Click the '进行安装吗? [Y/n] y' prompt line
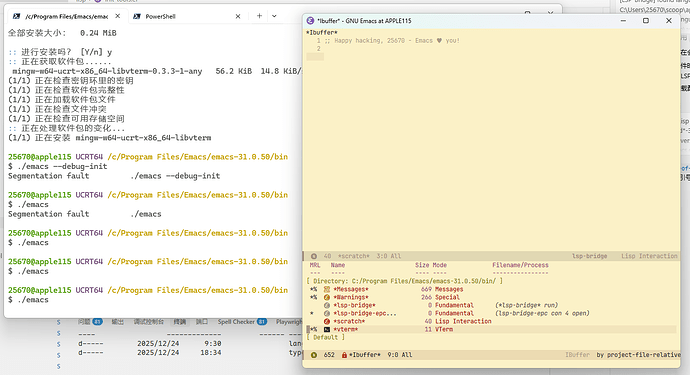 point(60,52)
